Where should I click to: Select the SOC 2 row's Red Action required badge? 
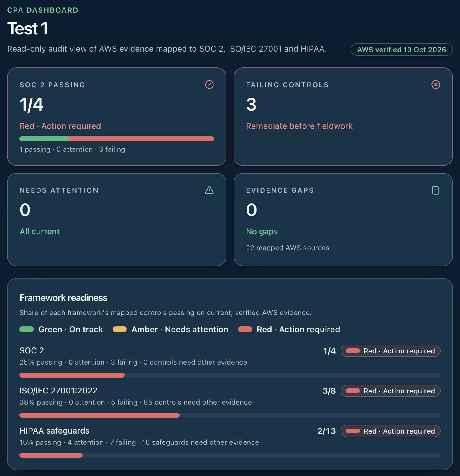click(x=390, y=351)
